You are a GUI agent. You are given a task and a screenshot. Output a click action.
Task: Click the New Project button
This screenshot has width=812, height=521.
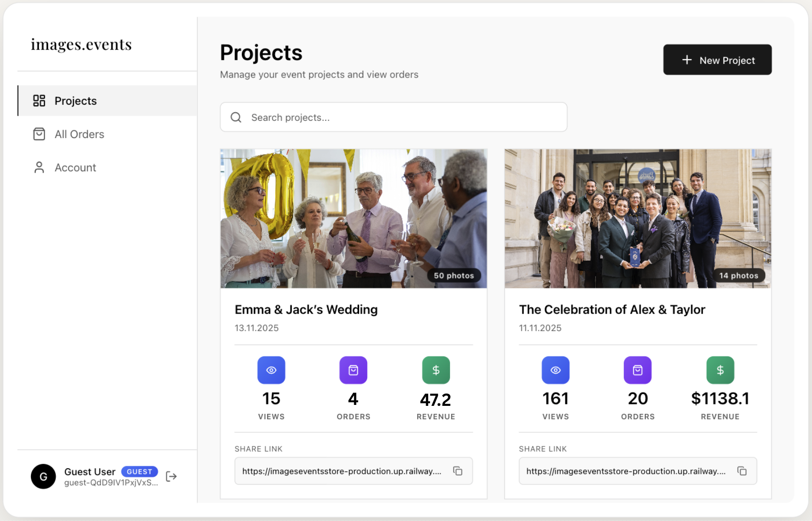pos(717,59)
